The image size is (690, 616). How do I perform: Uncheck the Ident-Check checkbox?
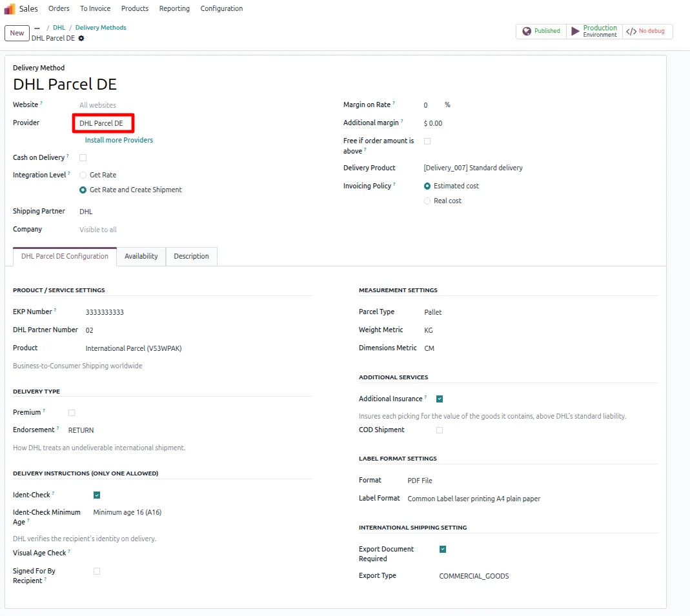pyautogui.click(x=97, y=495)
